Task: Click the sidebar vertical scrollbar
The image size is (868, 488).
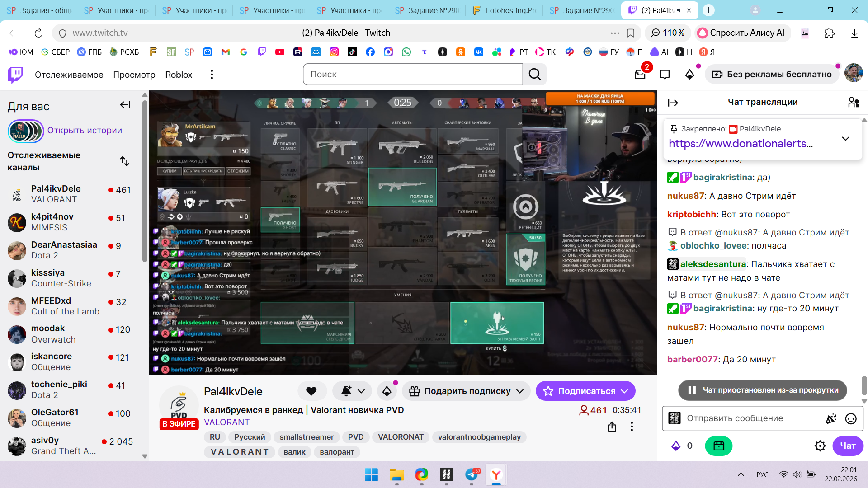Action: click(145, 181)
